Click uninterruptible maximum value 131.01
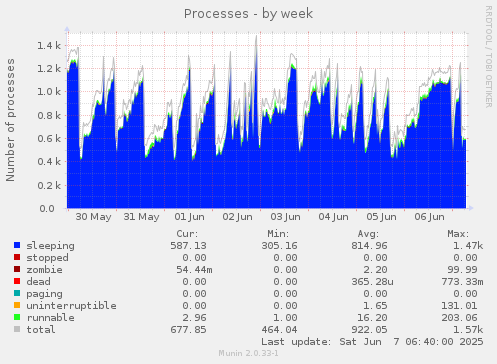This screenshot has width=497, height=364. pyautogui.click(x=459, y=306)
